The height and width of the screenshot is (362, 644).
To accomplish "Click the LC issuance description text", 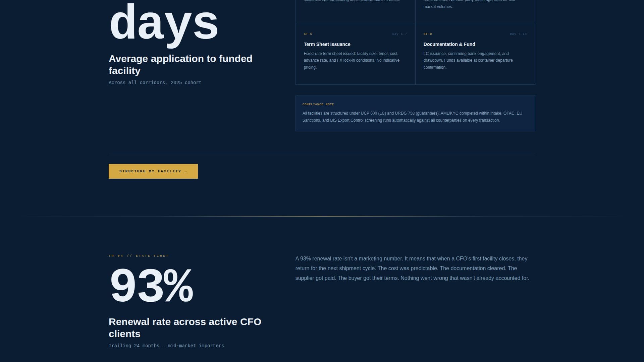I will (x=468, y=60).
